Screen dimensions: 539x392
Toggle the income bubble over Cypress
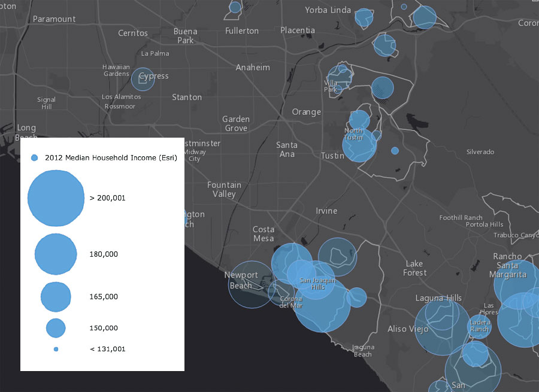click(x=142, y=78)
